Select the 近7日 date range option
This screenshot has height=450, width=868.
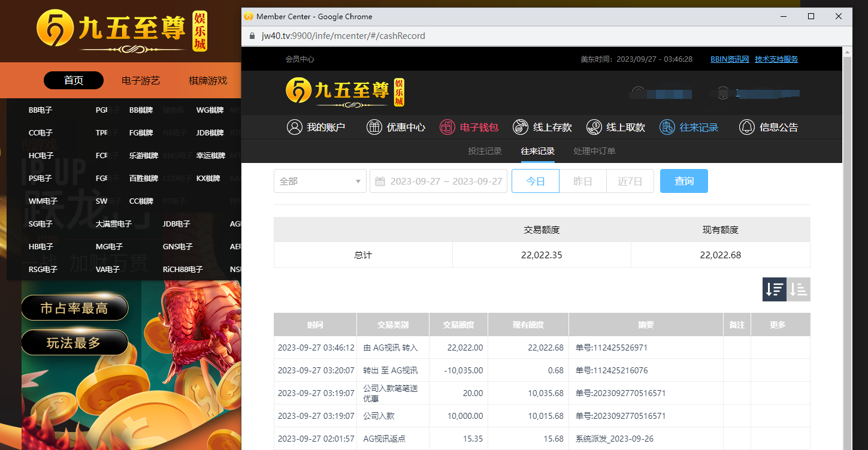[630, 181]
